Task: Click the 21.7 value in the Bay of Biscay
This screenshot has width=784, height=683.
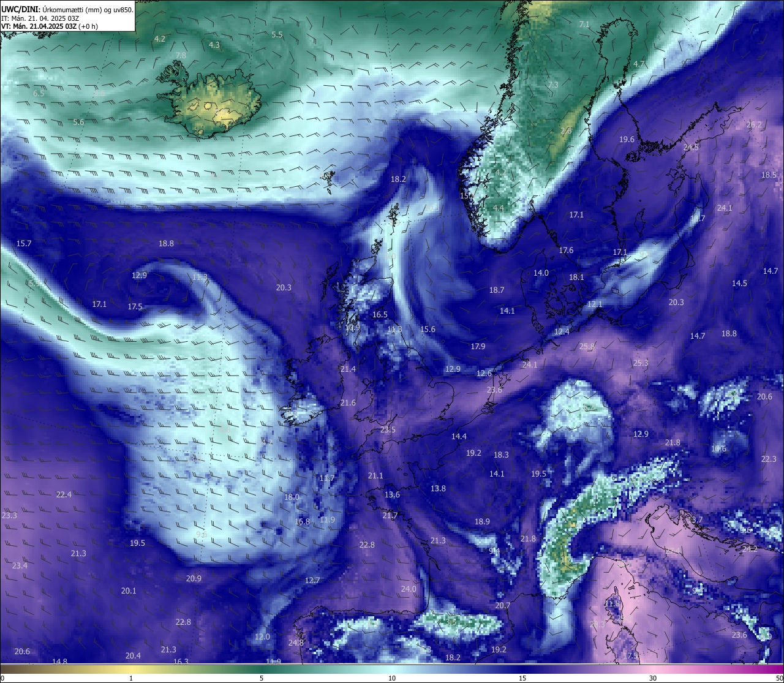Action: (x=390, y=516)
